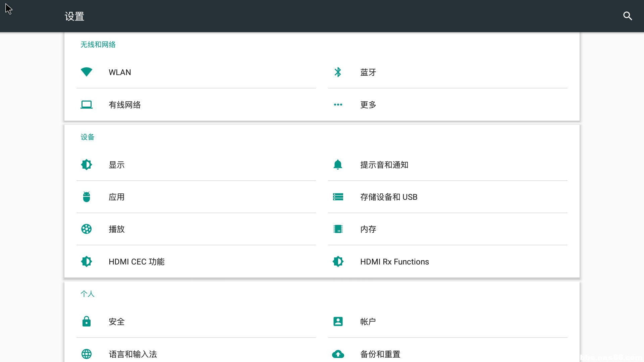Click the film reel icon for 播放
Image resolution: width=644 pixels, height=362 pixels.
click(x=87, y=229)
